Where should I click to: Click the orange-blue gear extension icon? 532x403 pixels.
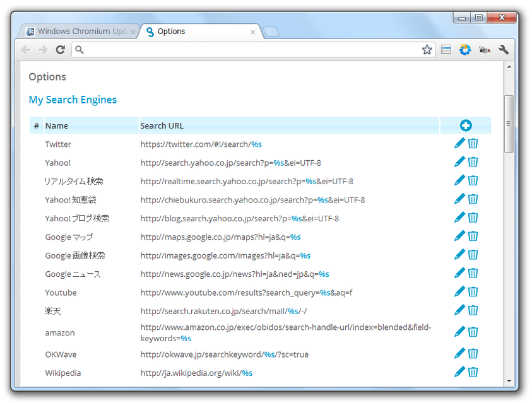(x=465, y=50)
